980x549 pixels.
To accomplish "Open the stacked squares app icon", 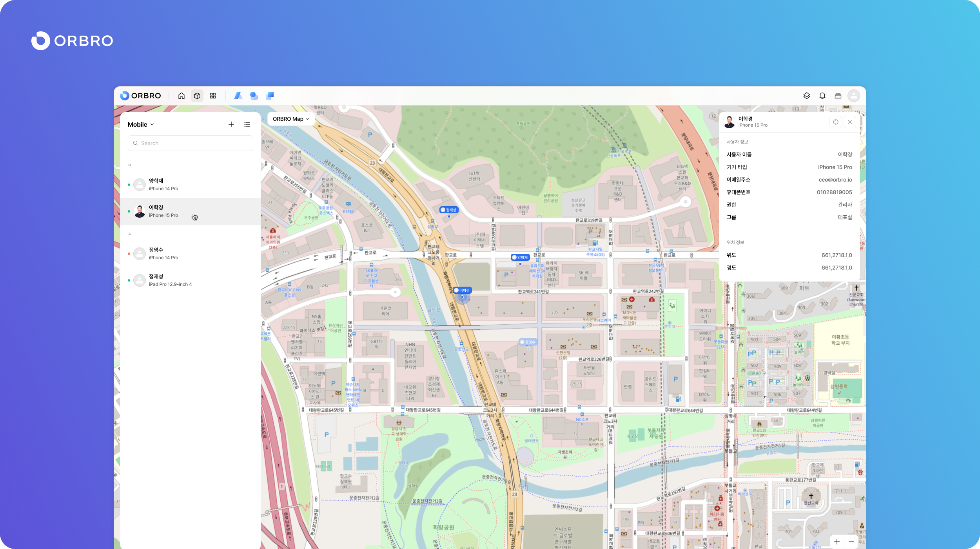I will click(x=270, y=96).
